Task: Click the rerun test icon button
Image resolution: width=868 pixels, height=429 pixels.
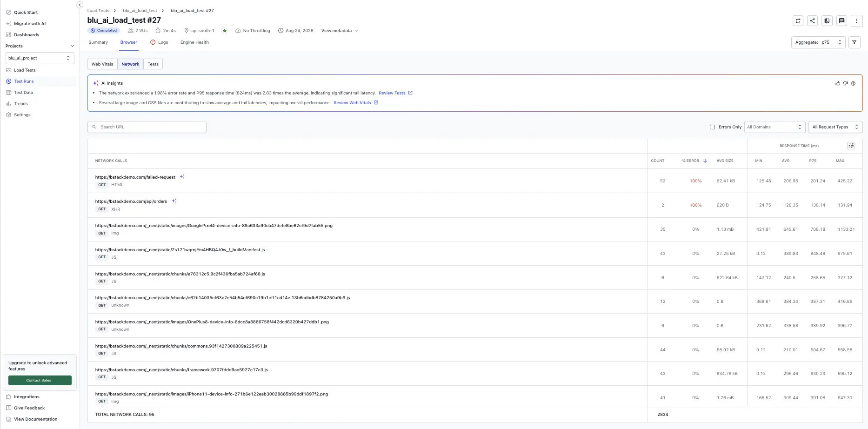Action: tap(798, 20)
